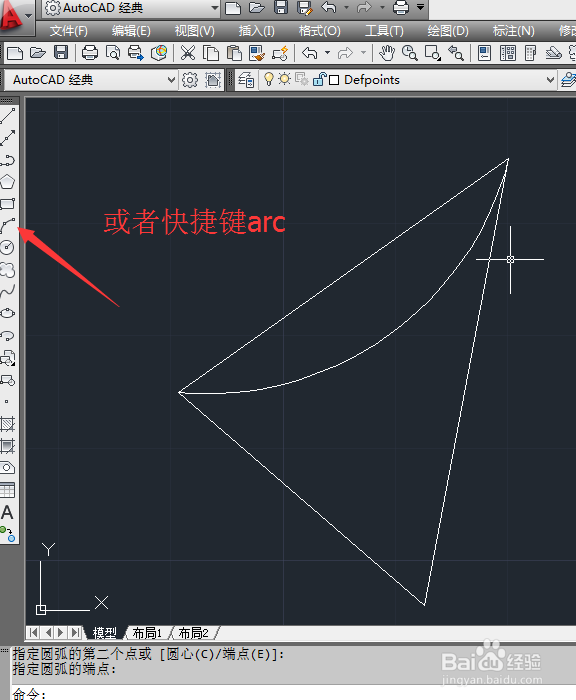
Task: Open the Tool Palettes window icon
Action: (530, 53)
